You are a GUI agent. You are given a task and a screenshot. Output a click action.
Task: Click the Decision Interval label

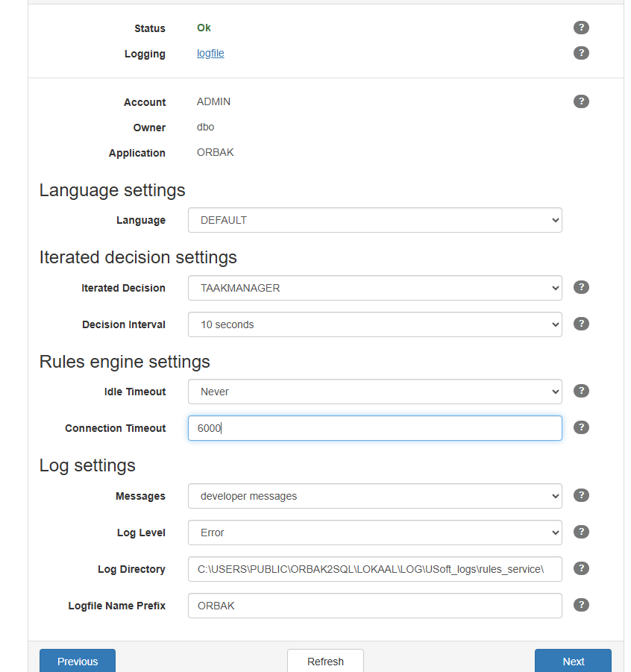[x=124, y=324]
